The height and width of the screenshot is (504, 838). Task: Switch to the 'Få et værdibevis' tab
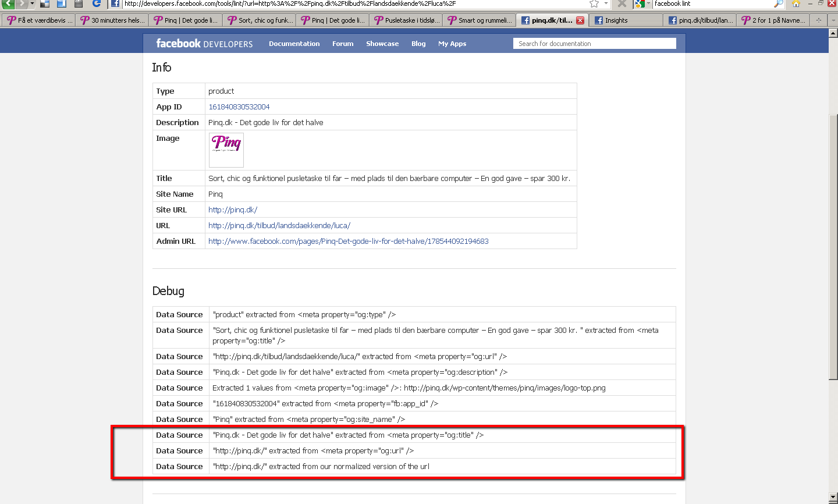coord(38,20)
